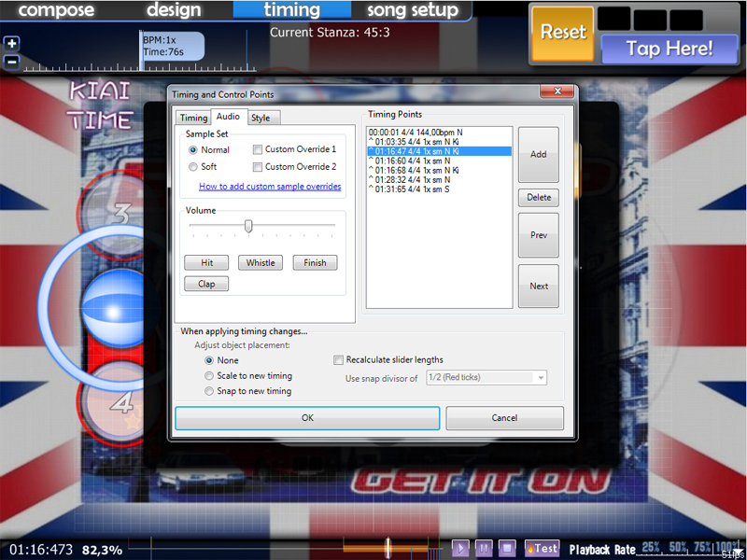Viewport: 747px width, 560px height.
Task: Click hit circle number 3 in playfield
Action: pos(120,214)
